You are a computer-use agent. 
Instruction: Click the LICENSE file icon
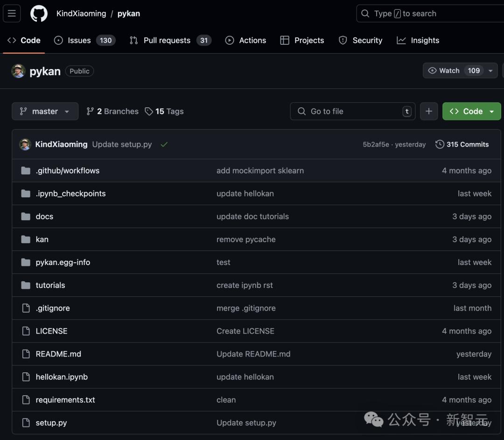pyautogui.click(x=26, y=331)
